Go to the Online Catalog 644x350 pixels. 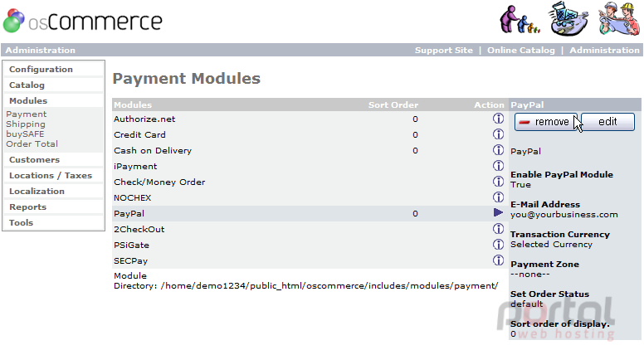[521, 50]
